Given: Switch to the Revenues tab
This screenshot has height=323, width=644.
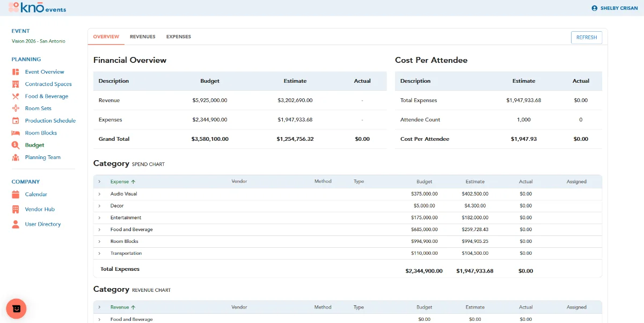Looking at the screenshot, I should (x=143, y=37).
